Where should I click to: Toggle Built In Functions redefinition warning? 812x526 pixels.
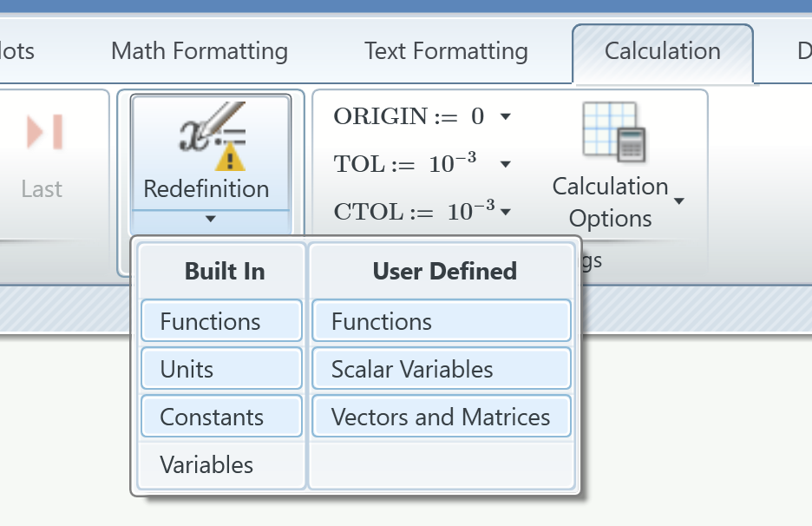221,321
